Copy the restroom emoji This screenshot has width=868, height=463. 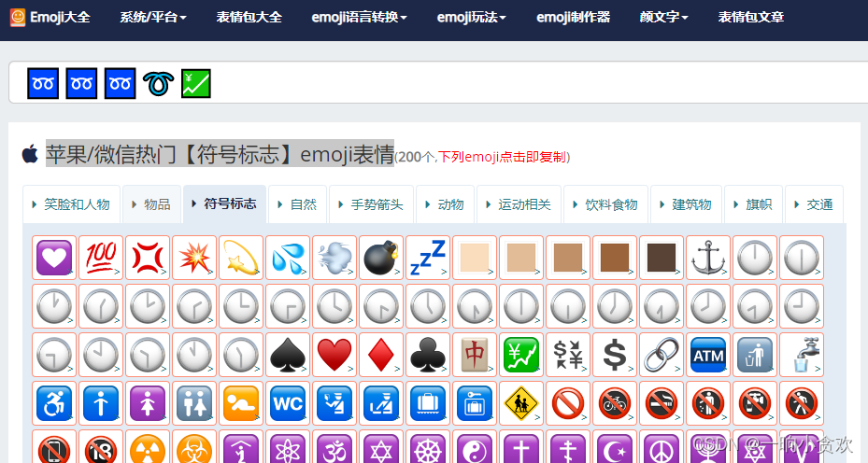coord(193,403)
